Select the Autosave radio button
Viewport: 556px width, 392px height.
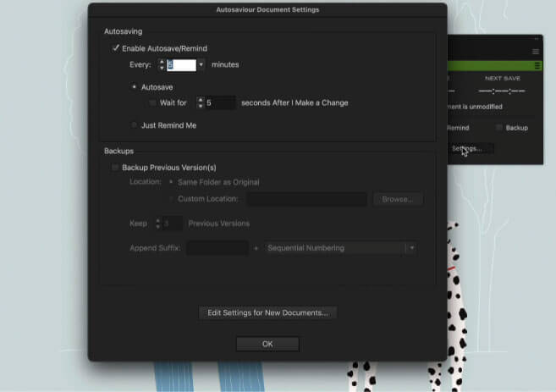click(x=134, y=87)
